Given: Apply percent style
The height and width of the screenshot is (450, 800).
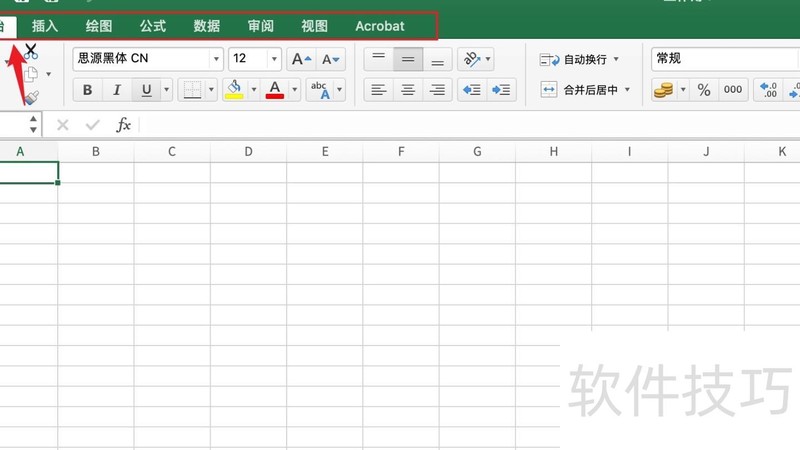Looking at the screenshot, I should (704, 90).
